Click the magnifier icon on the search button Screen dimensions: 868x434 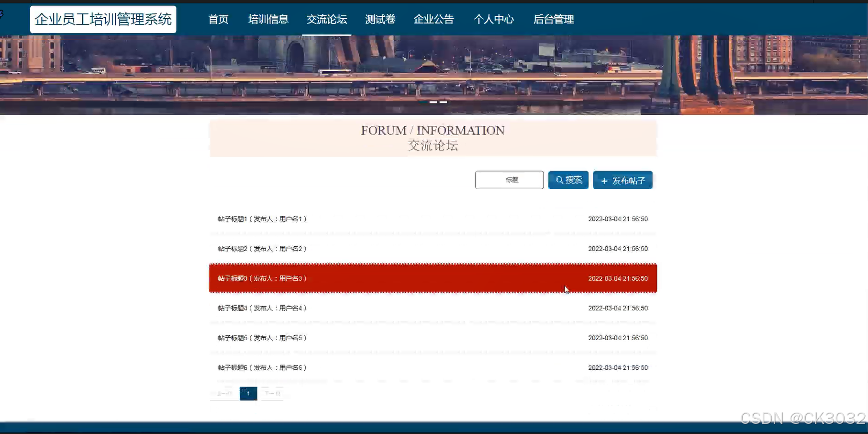click(560, 180)
